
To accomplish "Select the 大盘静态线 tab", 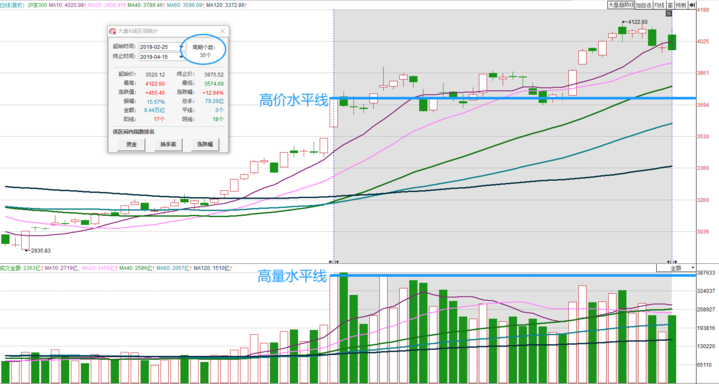I will pyautogui.click(x=621, y=5).
